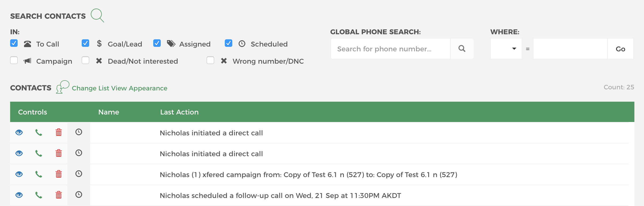The image size is (644, 206).
Task: Click the phone search magnifier button
Action: pyautogui.click(x=462, y=49)
